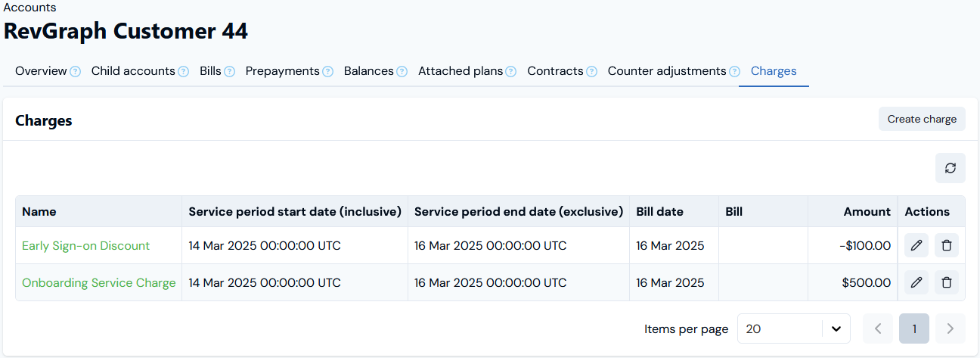The height and width of the screenshot is (358, 980).
Task: Open the Items per page dropdown
Action: (794, 328)
